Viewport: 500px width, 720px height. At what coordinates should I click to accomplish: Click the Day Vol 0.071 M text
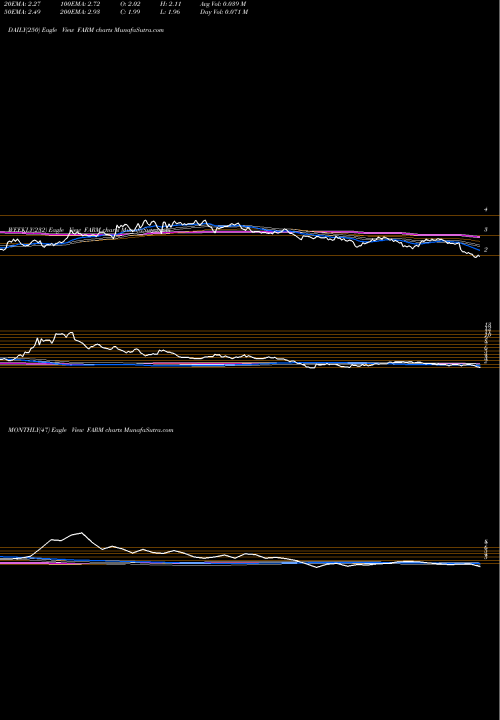224,12
